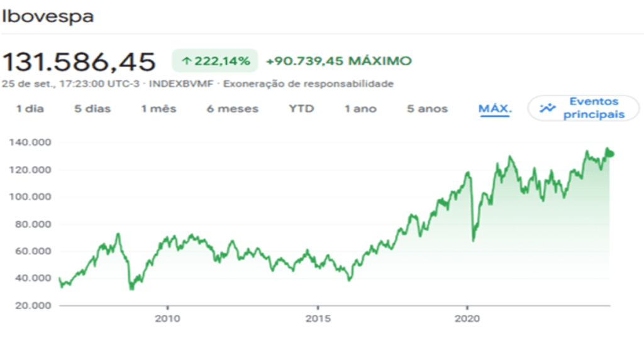
Task: Click the 20.000 y-axis label
Action: [33, 305]
